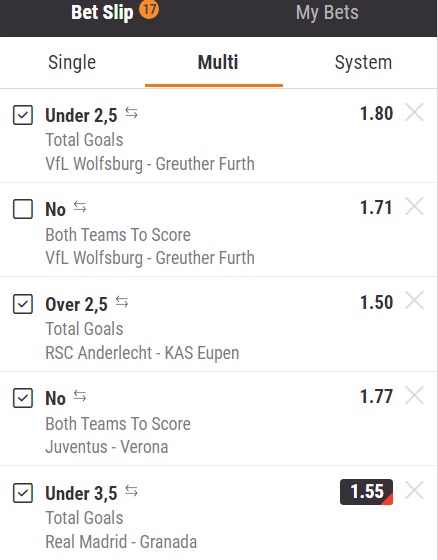Viewport: 438px width, 560px height.
Task: Check the Wolfsburg Both Teams To Score box
Action: click(23, 209)
